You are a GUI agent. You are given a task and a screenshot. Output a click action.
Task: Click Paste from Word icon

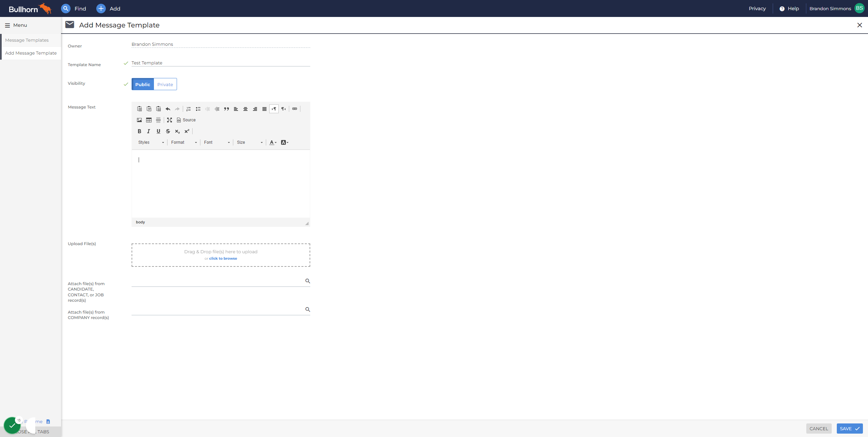(158, 109)
